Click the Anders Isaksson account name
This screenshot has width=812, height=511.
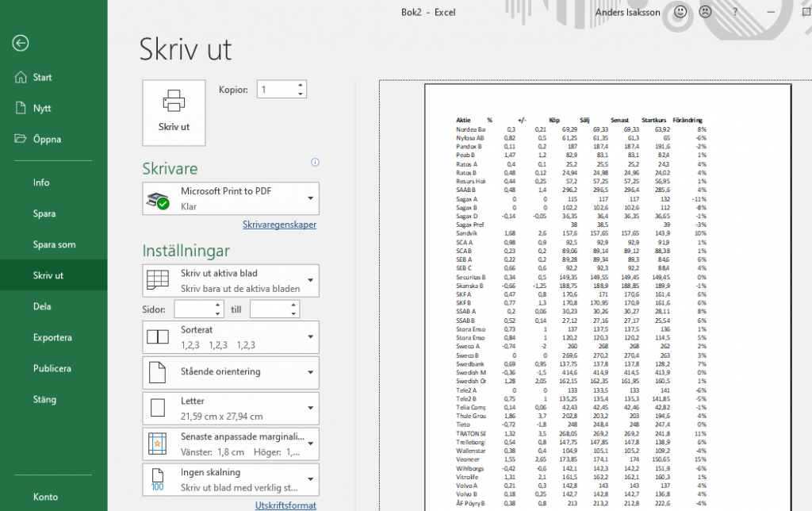[628, 12]
